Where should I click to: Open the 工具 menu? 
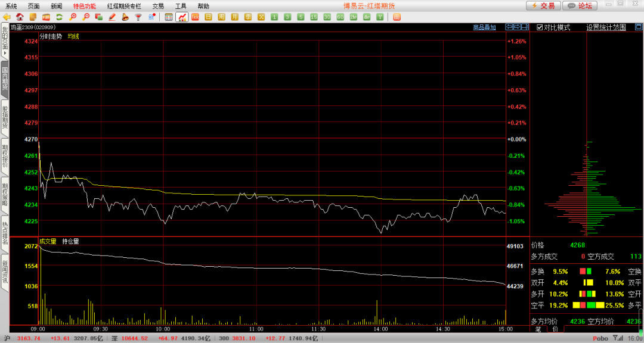(181, 5)
